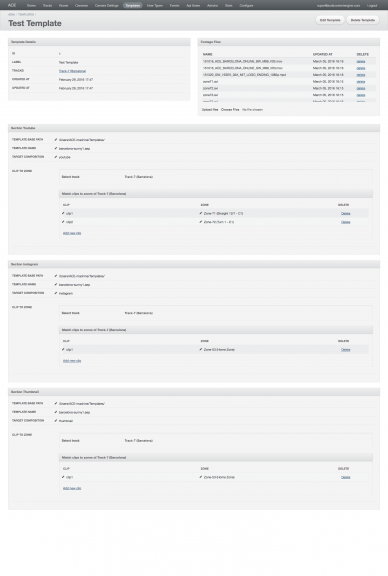The width and height of the screenshot is (388, 576).
Task: Click the UPDATED AT column header
Action: [323, 54]
